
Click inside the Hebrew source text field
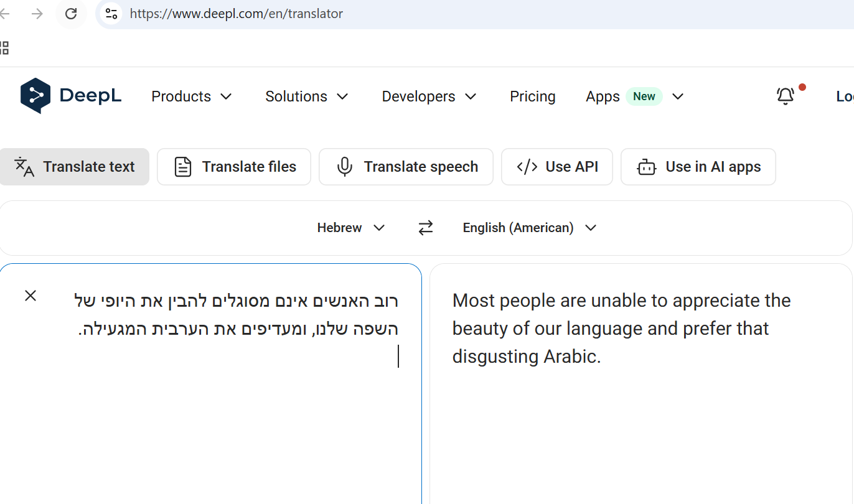(211, 383)
